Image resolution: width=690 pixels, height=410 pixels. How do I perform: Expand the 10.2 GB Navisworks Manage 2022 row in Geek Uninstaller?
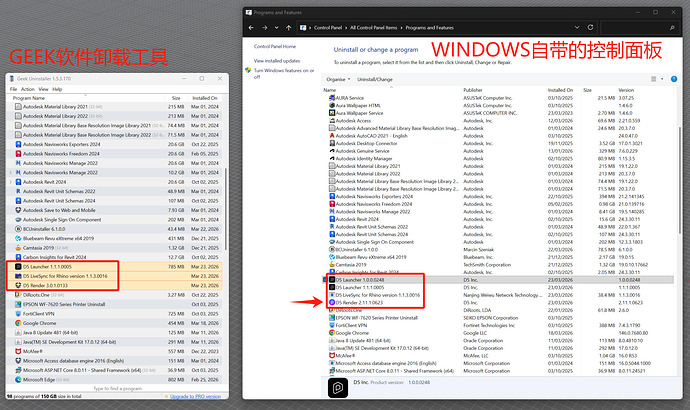[x=11, y=172]
